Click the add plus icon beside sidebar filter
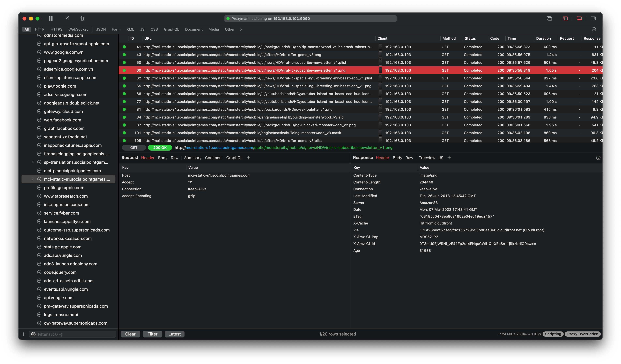The height and width of the screenshot is (364, 621). 24,334
